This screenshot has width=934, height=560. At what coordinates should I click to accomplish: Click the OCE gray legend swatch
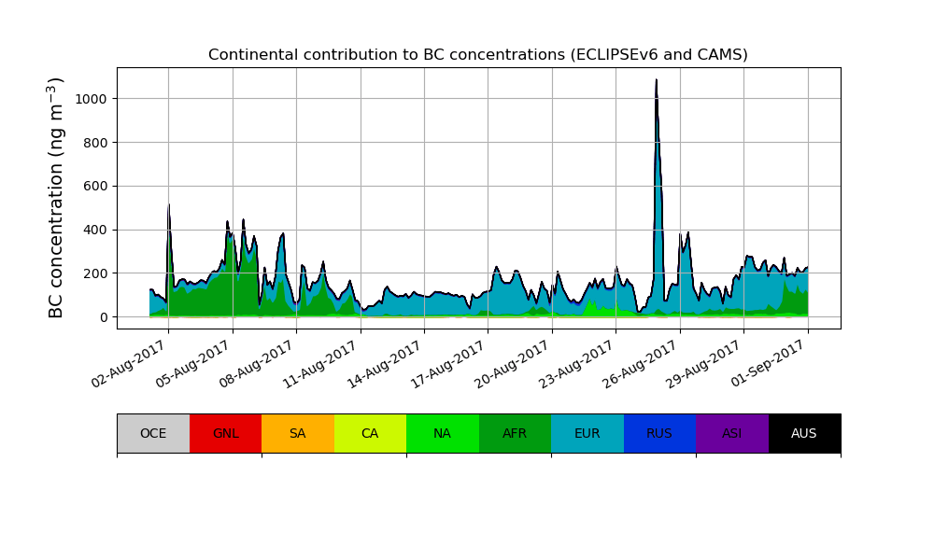tap(153, 433)
